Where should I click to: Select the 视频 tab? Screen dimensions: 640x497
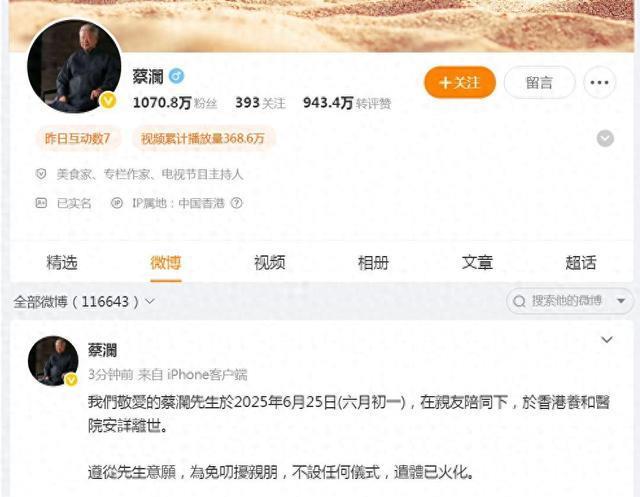269,262
